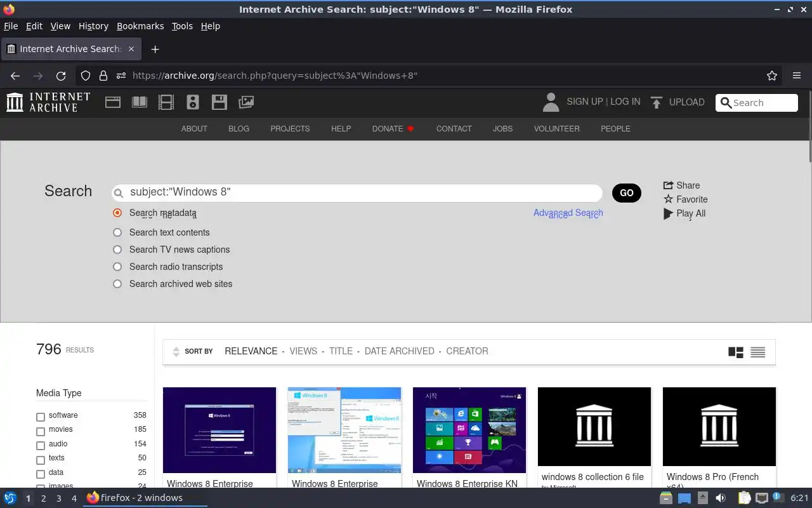812x508 pixels.
Task: Click the Favorite star icon
Action: pyautogui.click(x=668, y=199)
